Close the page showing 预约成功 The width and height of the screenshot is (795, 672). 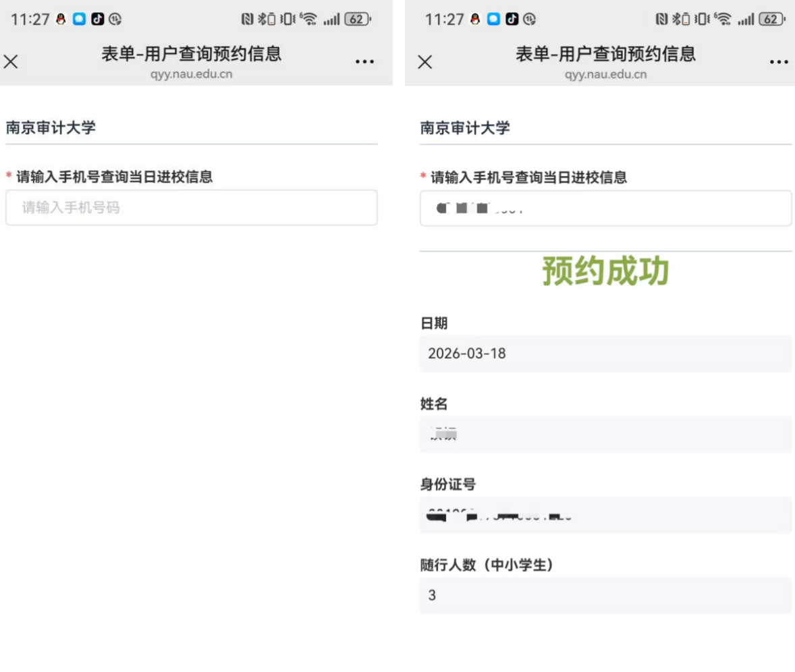tap(424, 62)
